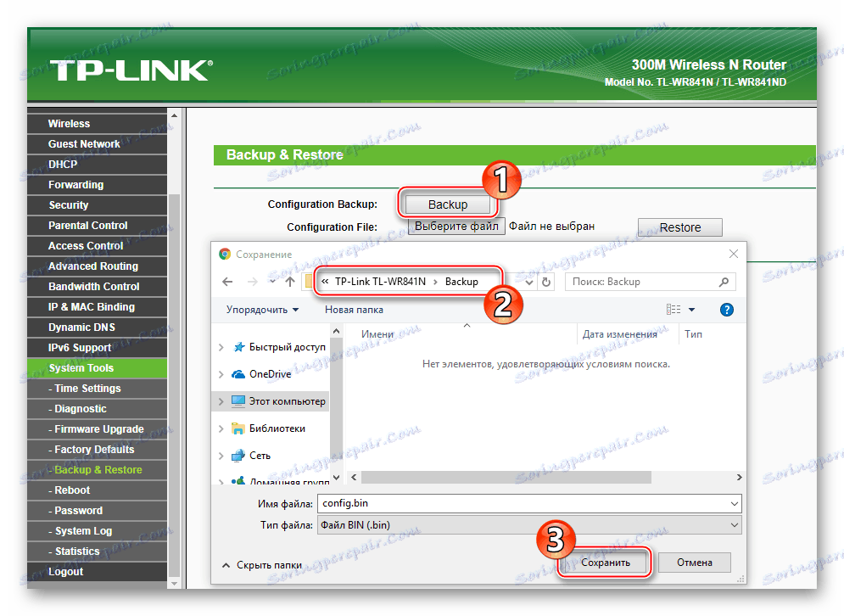Open the DHCP menu
844x616 pixels.
click(98, 165)
